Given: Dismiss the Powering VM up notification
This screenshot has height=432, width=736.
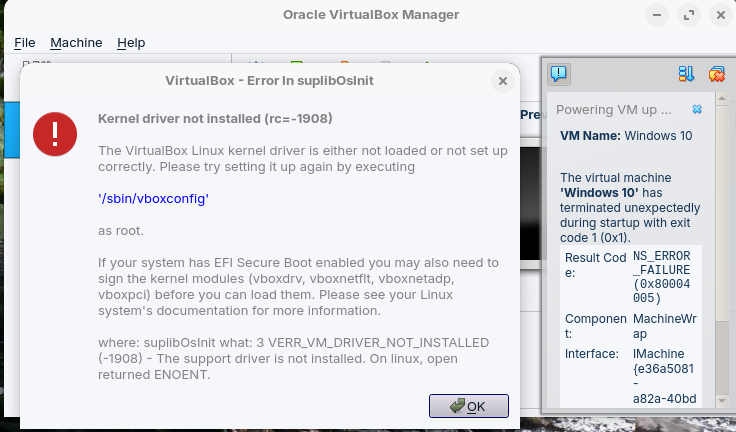Looking at the screenshot, I should point(697,109).
